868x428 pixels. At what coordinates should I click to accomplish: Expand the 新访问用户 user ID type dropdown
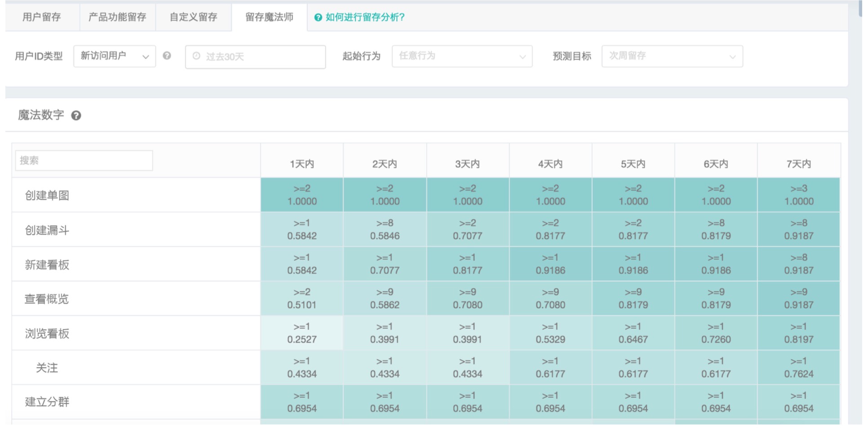click(115, 56)
